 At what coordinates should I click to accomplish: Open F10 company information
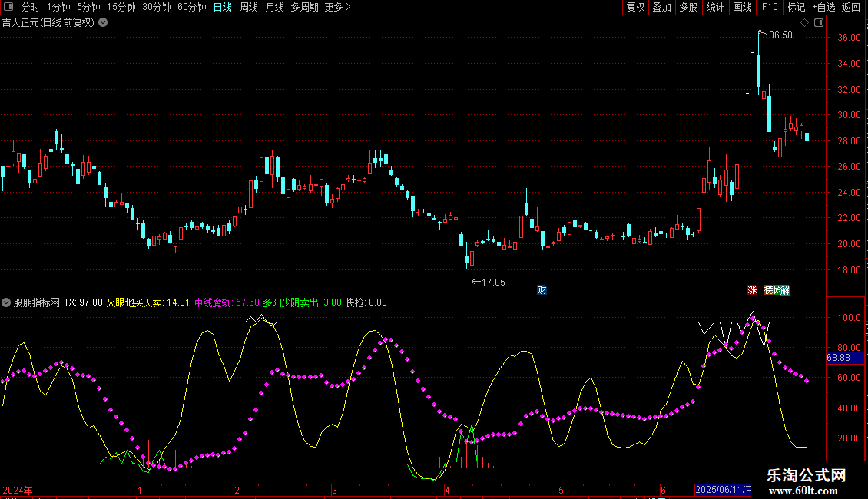770,7
